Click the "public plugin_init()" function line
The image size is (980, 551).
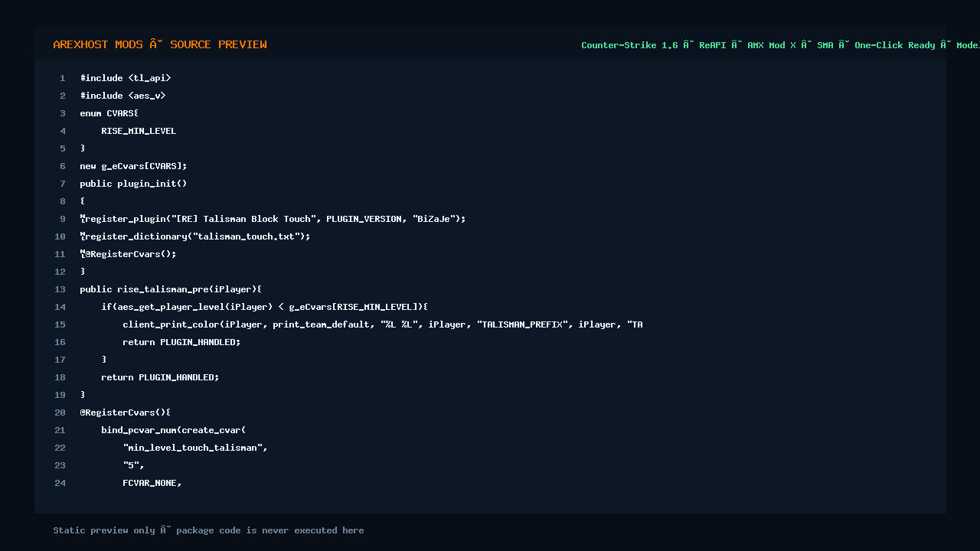[133, 184]
